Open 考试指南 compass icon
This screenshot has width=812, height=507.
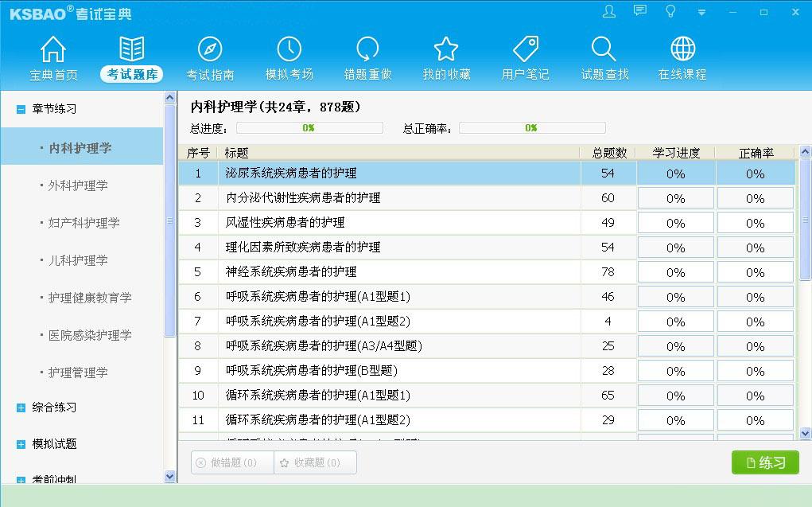(210, 50)
